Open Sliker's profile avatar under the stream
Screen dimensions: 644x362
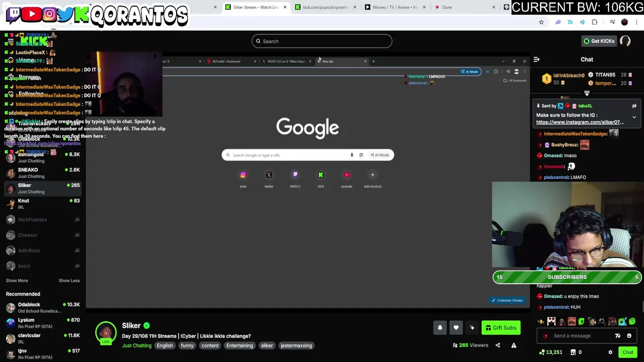coord(106,333)
